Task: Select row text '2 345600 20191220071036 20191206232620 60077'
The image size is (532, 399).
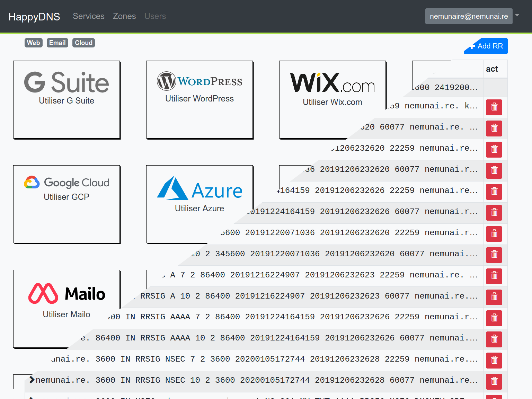Action: (315, 254)
